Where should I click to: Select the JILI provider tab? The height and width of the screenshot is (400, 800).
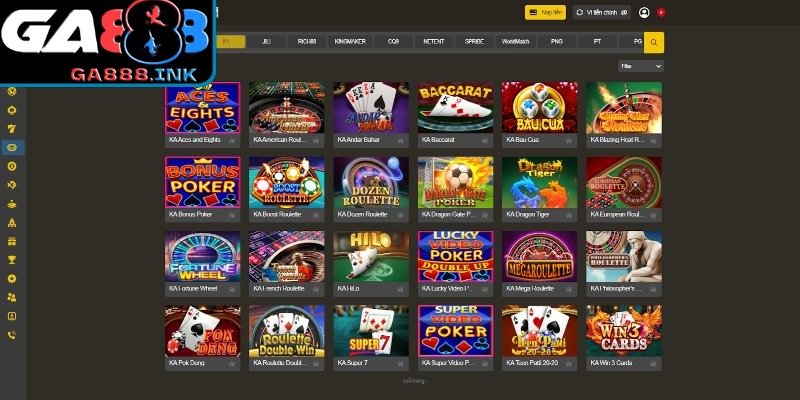[266, 42]
